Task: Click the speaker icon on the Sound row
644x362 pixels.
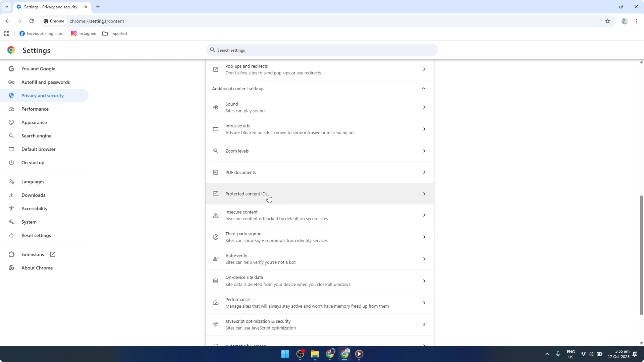Action: [x=215, y=107]
